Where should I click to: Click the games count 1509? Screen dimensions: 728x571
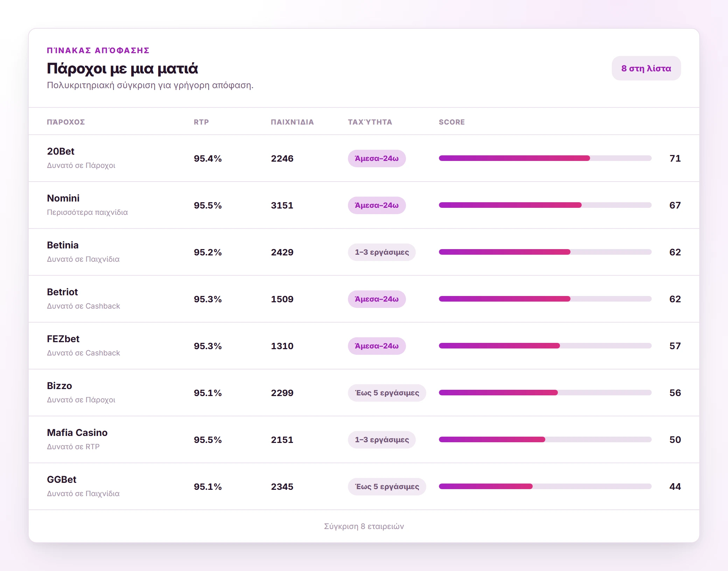(282, 299)
